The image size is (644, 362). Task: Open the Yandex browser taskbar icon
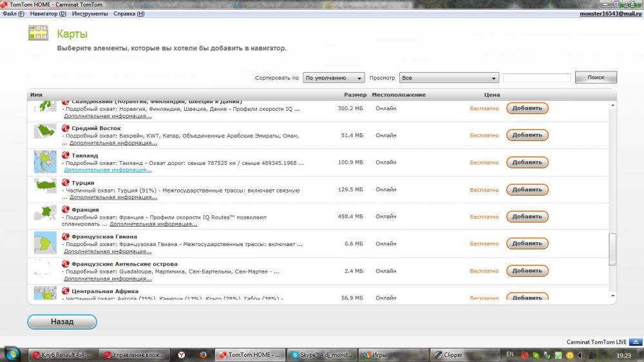pos(181,355)
